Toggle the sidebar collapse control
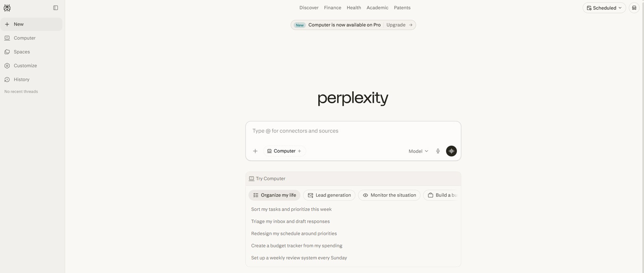Screen dimensions: 644x273 55,7
